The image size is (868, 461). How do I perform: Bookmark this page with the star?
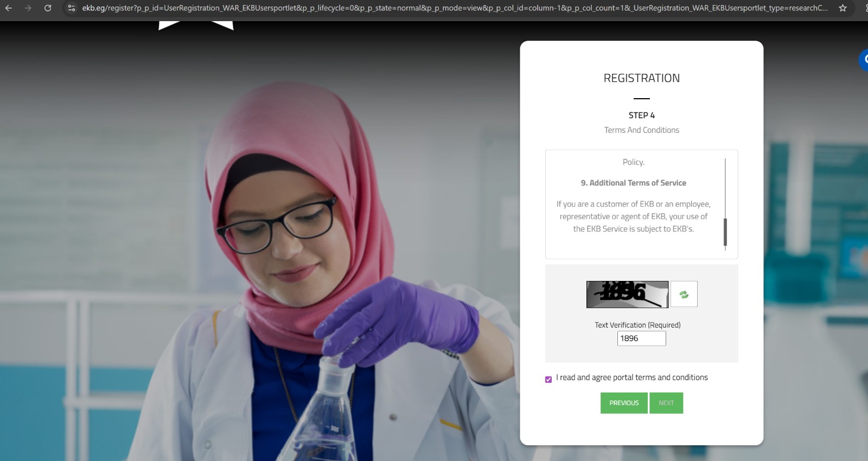click(843, 8)
